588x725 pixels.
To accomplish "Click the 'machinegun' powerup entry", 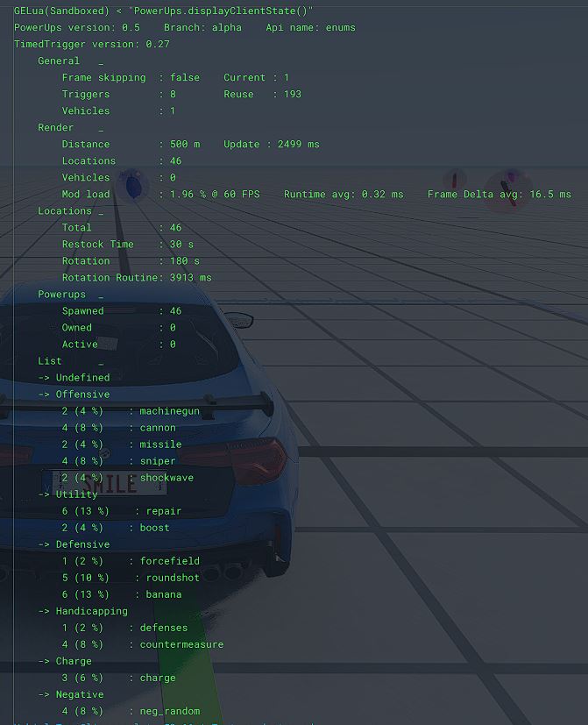I will [x=131, y=410].
